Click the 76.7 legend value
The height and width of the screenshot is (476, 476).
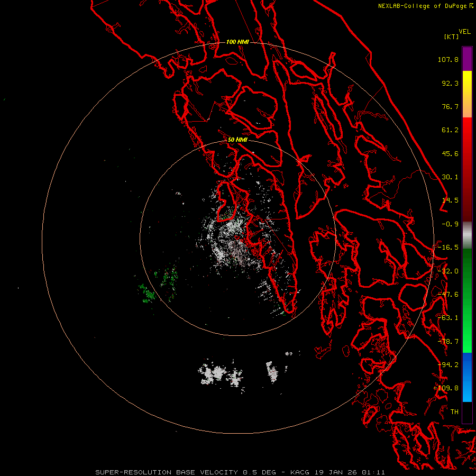(x=450, y=106)
